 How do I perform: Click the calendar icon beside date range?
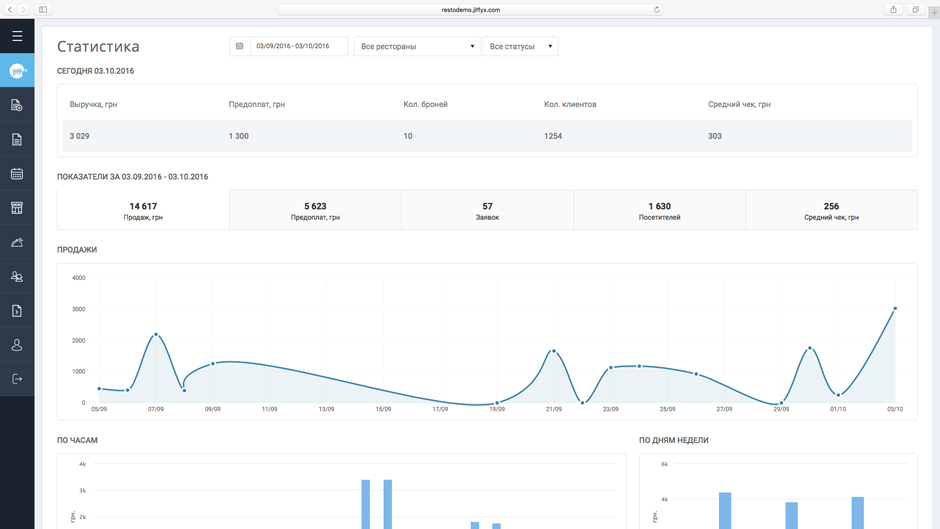(240, 46)
